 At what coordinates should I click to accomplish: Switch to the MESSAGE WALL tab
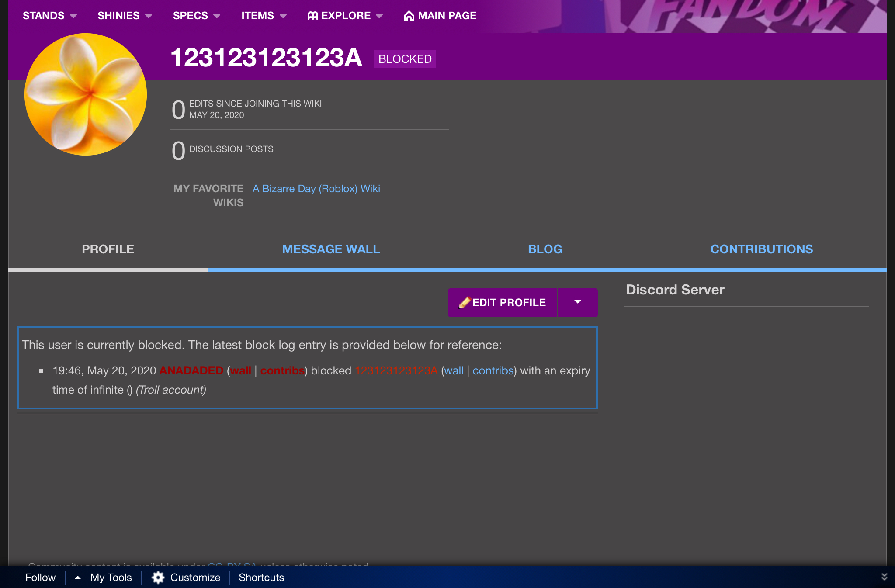(331, 249)
